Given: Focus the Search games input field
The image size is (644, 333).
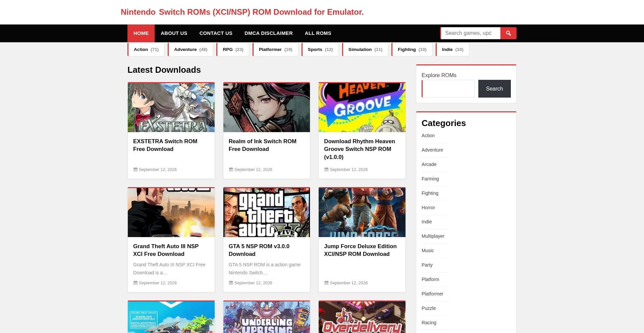Looking at the screenshot, I should pyautogui.click(x=470, y=33).
